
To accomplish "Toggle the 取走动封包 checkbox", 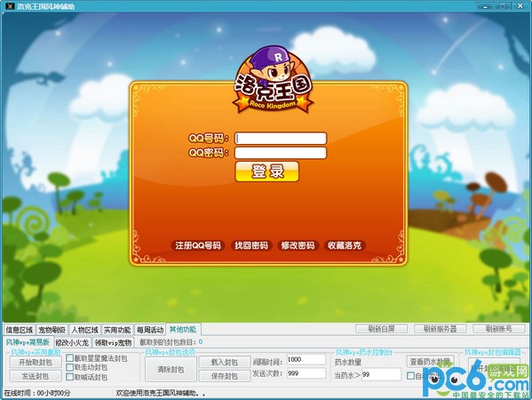I will pos(69,367).
